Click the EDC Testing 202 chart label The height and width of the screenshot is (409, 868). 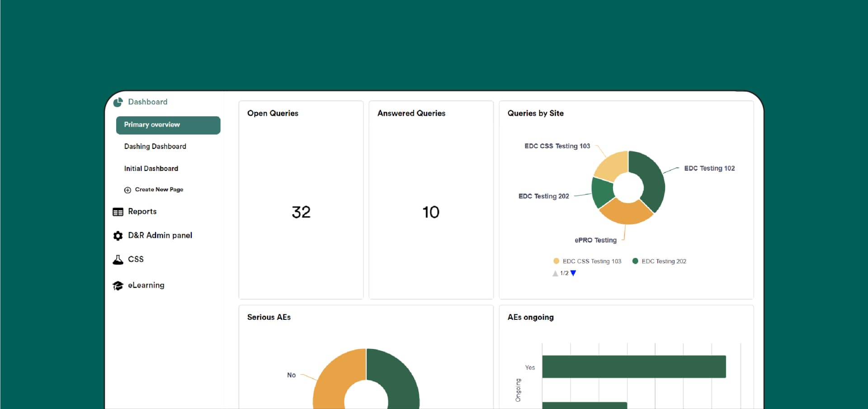tap(543, 196)
